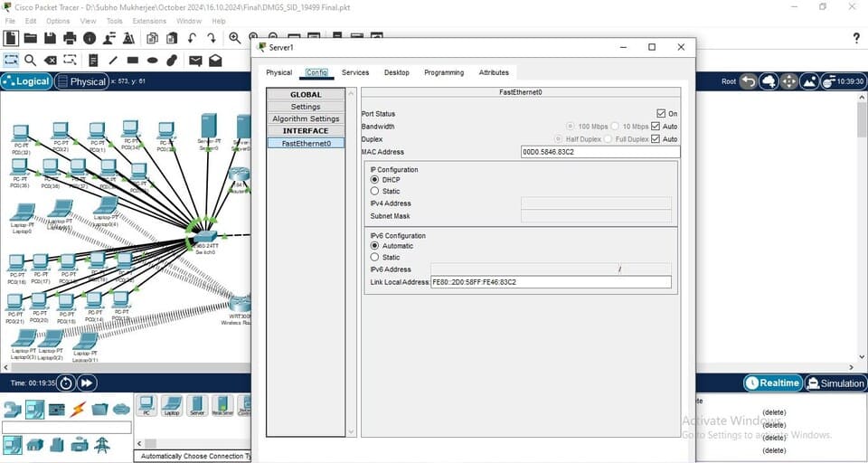The image size is (868, 463).
Task: Choose the Connections lightning bolt category
Action: [x=78, y=410]
